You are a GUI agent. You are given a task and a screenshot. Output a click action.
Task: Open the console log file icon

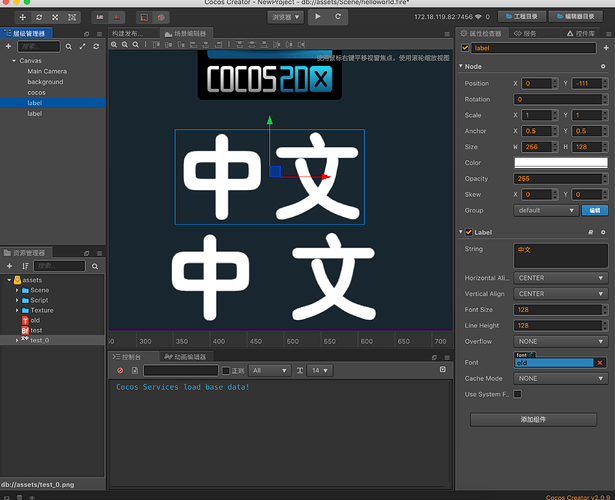click(135, 371)
